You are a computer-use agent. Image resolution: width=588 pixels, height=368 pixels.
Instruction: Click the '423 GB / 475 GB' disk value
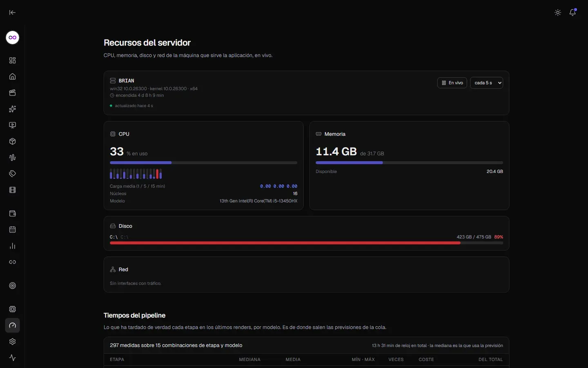pyautogui.click(x=474, y=237)
